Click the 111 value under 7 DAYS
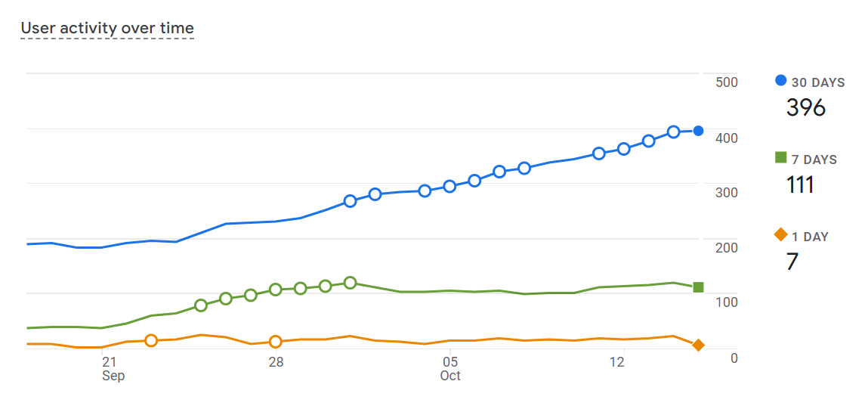868x409 pixels. point(800,184)
